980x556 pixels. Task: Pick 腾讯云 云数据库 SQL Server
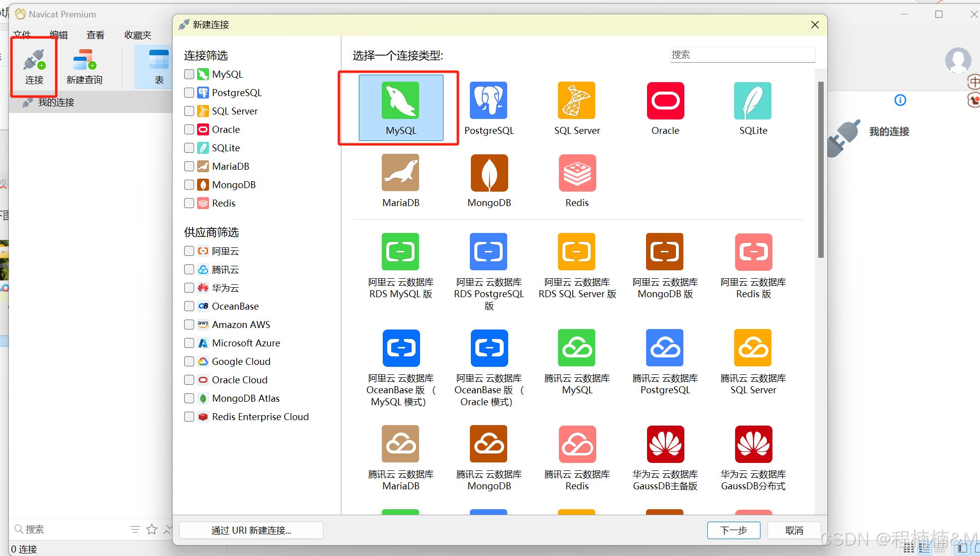(x=753, y=362)
